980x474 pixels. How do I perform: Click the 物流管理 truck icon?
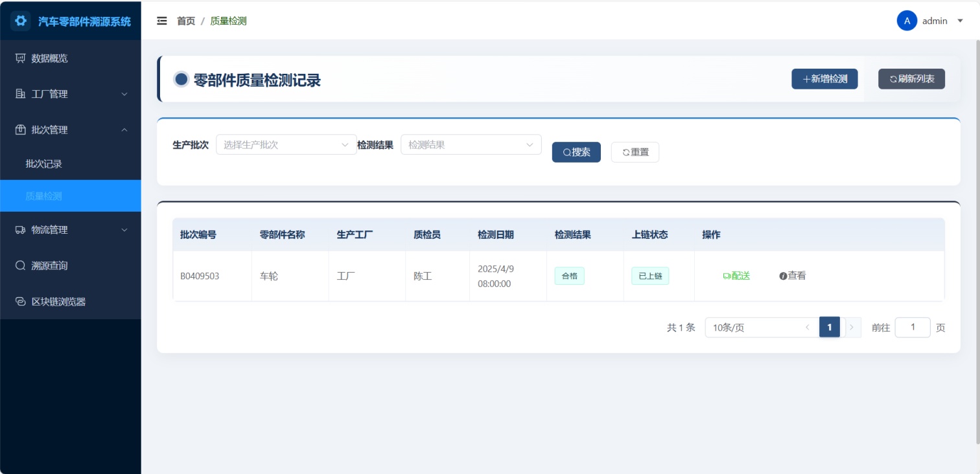click(20, 230)
